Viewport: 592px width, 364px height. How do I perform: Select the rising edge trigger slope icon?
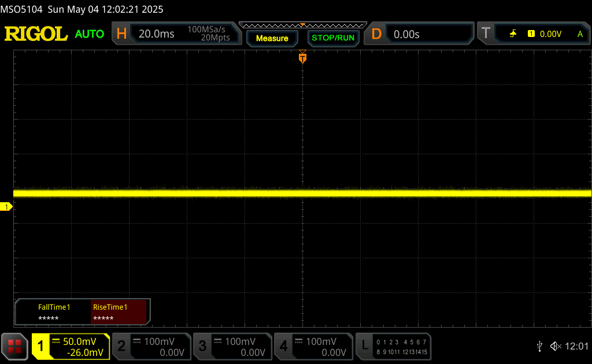513,34
